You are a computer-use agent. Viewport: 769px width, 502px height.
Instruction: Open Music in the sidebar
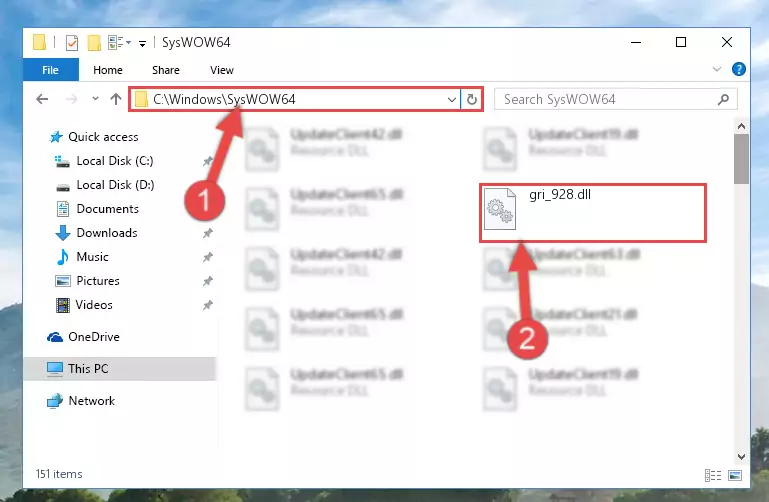(x=92, y=257)
